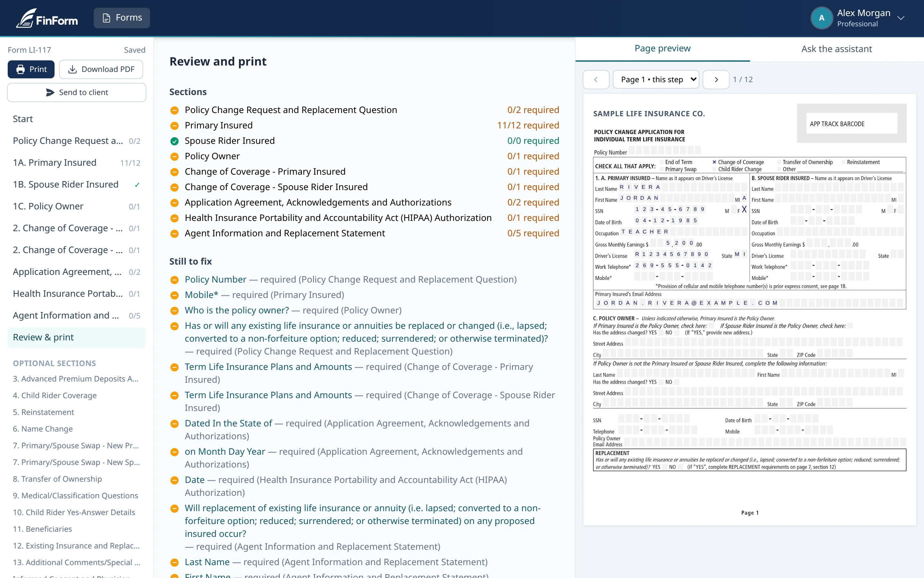Go to next preview page arrow
The image size is (924, 578).
(x=716, y=80)
